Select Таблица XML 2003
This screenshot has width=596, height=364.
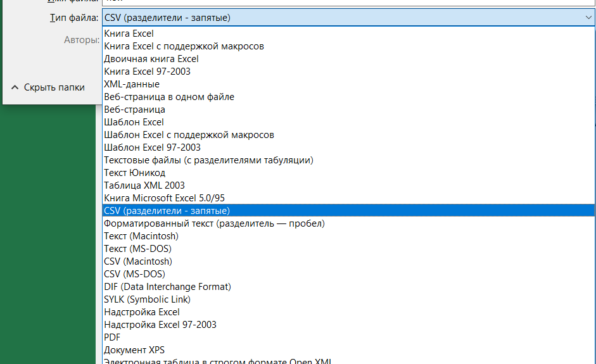pyautogui.click(x=348, y=185)
